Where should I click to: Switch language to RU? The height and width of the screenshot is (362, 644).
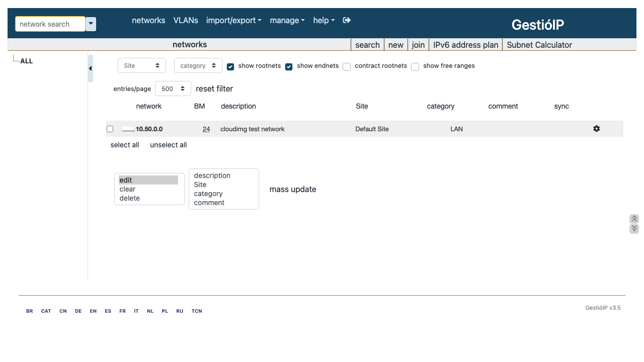(x=180, y=311)
